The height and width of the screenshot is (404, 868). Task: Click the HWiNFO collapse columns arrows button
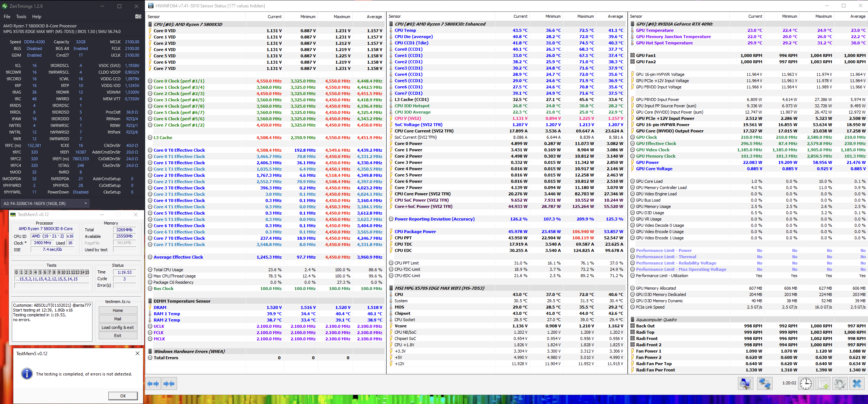coord(169,384)
